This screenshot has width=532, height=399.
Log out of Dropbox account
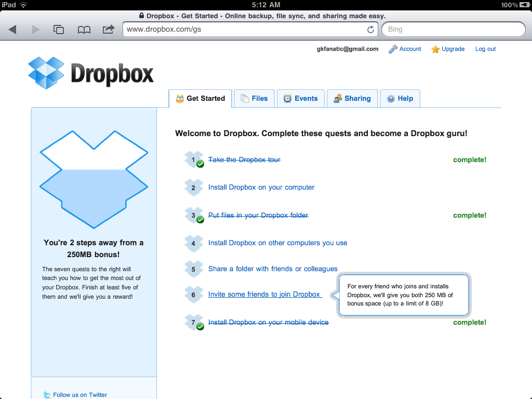[485, 49]
